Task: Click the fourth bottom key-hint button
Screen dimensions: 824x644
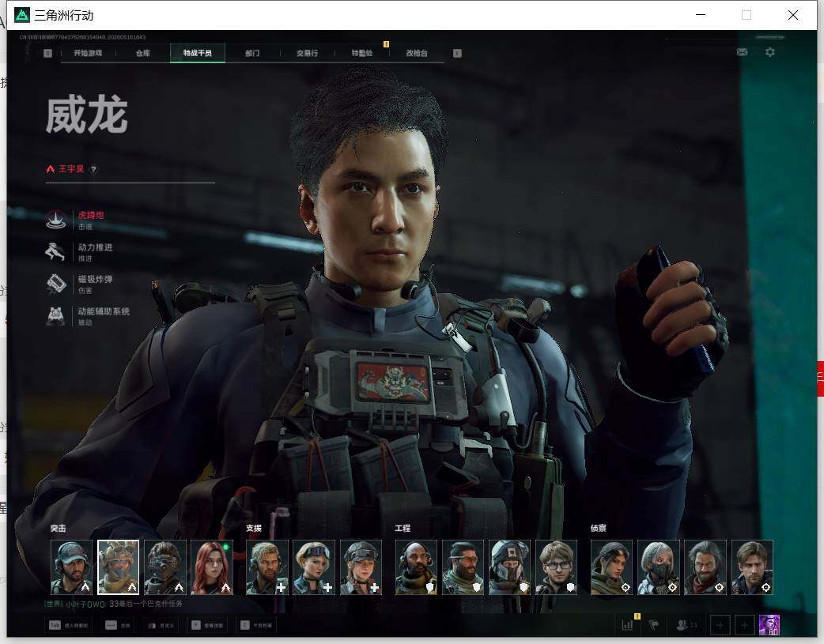Action: click(207, 625)
